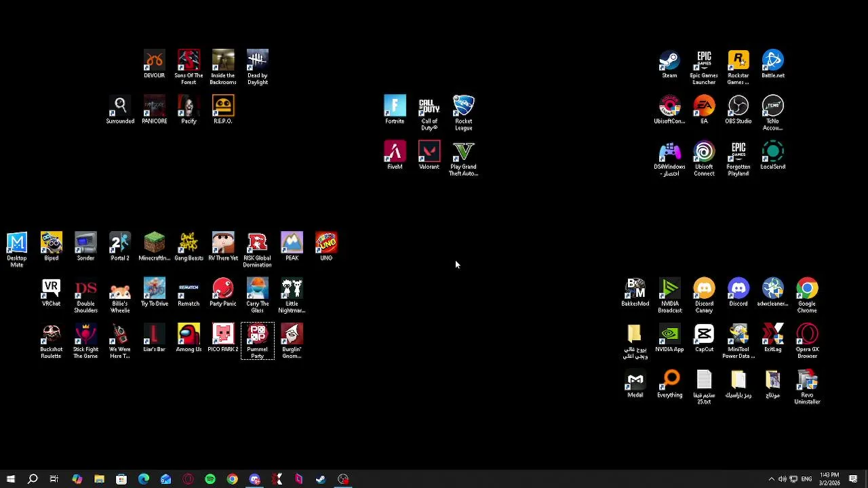
Task: Show hidden system tray icons
Action: tap(771, 479)
